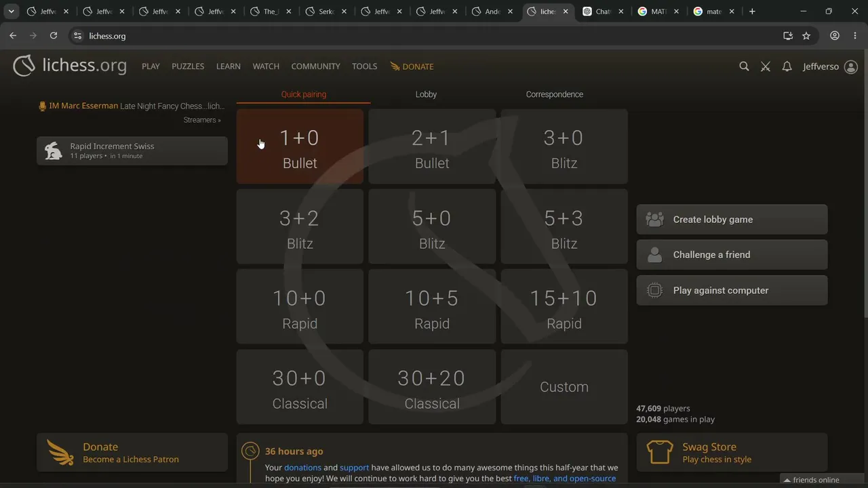Start a 3+2 Blitz game
This screenshot has width=868, height=488.
[300, 226]
